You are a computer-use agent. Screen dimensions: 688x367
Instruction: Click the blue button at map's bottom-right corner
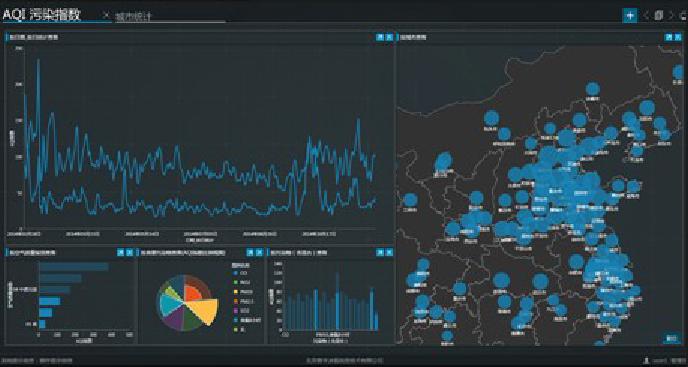(x=671, y=338)
